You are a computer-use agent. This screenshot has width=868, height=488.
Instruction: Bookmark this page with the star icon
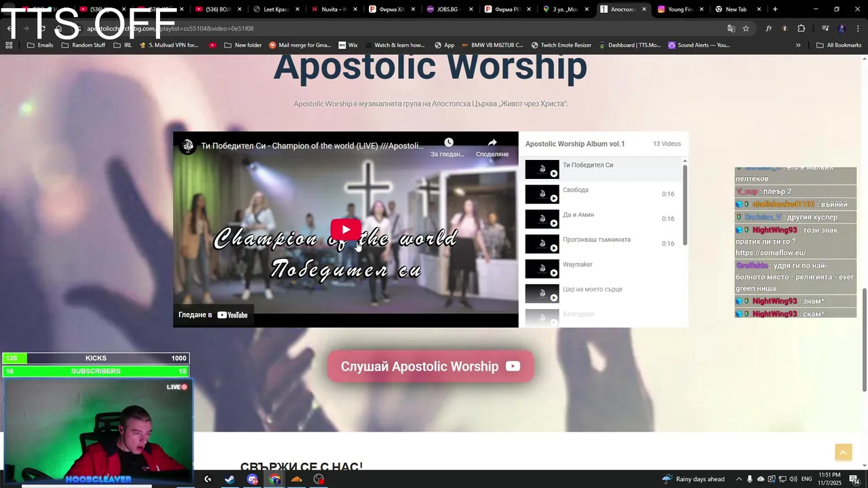click(746, 28)
